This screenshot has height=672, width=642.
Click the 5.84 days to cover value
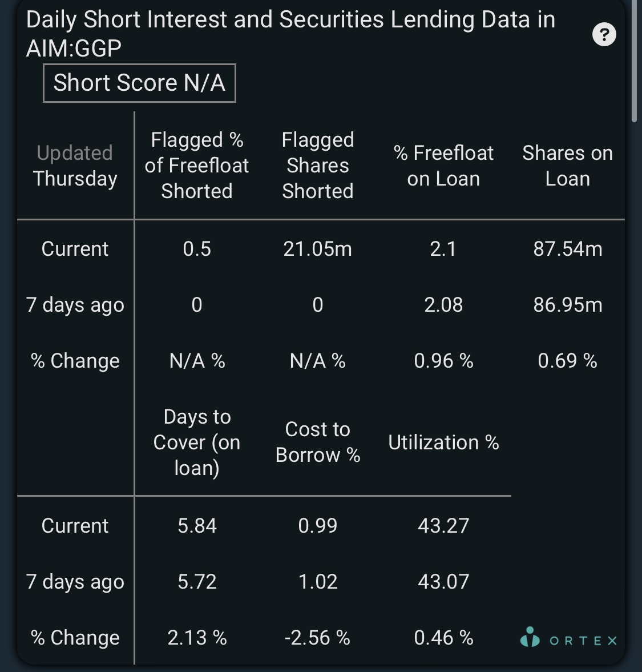(196, 525)
